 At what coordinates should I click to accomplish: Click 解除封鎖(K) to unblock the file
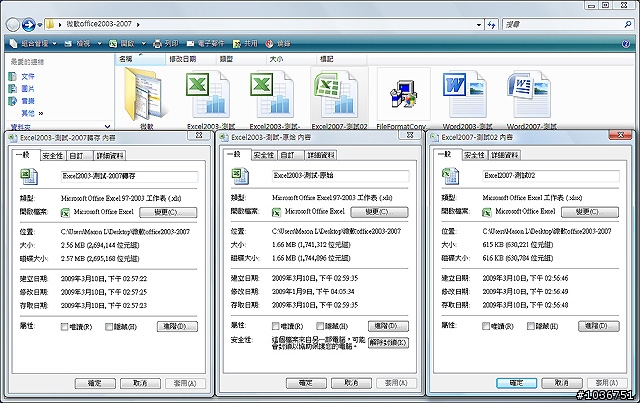pyautogui.click(x=388, y=343)
